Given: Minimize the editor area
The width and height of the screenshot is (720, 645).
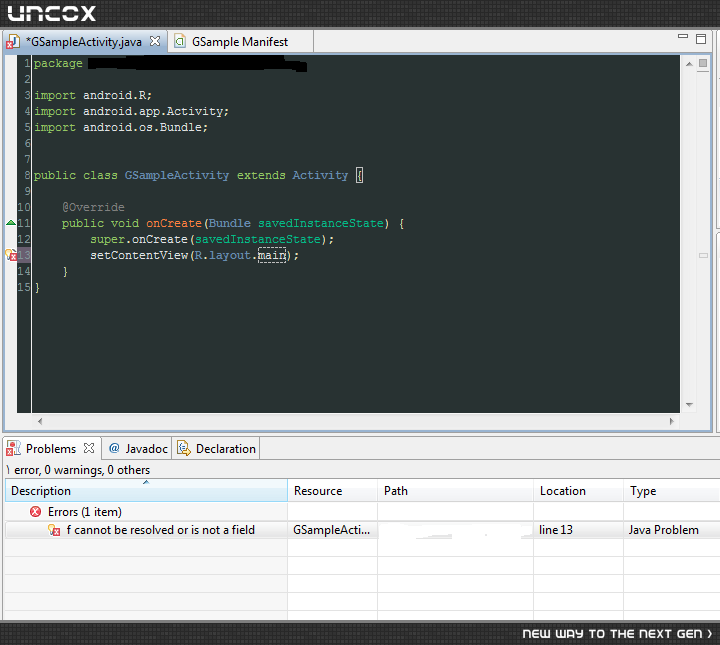Looking at the screenshot, I should click(683, 36).
